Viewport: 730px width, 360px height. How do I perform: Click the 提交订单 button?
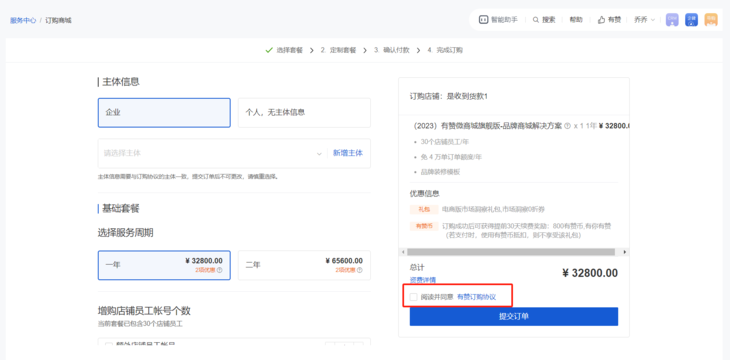tap(514, 316)
